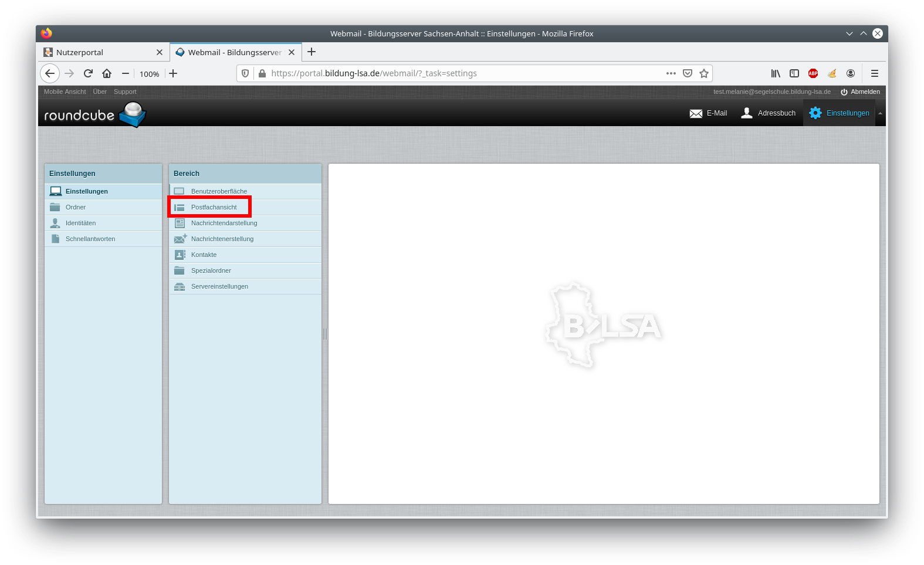This screenshot has height=565, width=924.
Task: Click the roundcube logo
Action: click(95, 114)
